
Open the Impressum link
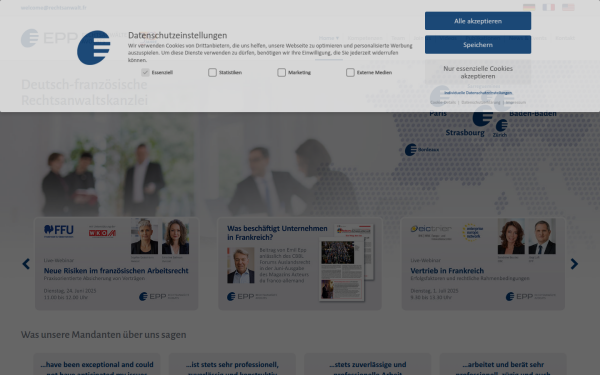tap(515, 103)
